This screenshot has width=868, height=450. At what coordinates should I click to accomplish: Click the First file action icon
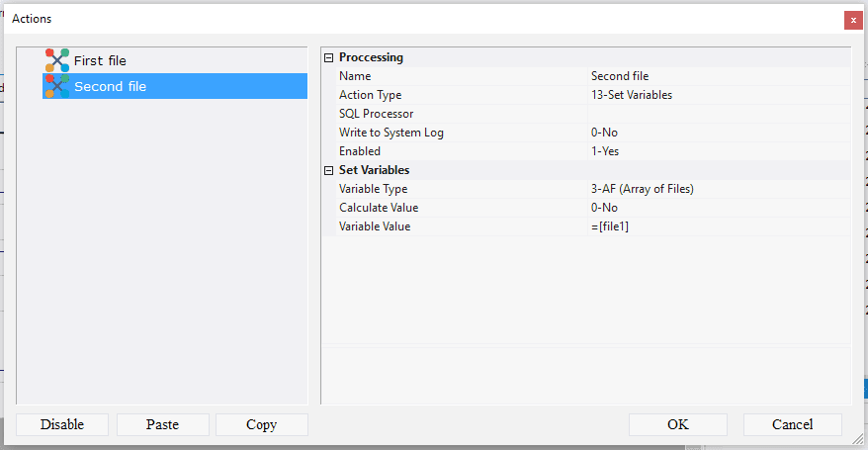pos(57,60)
